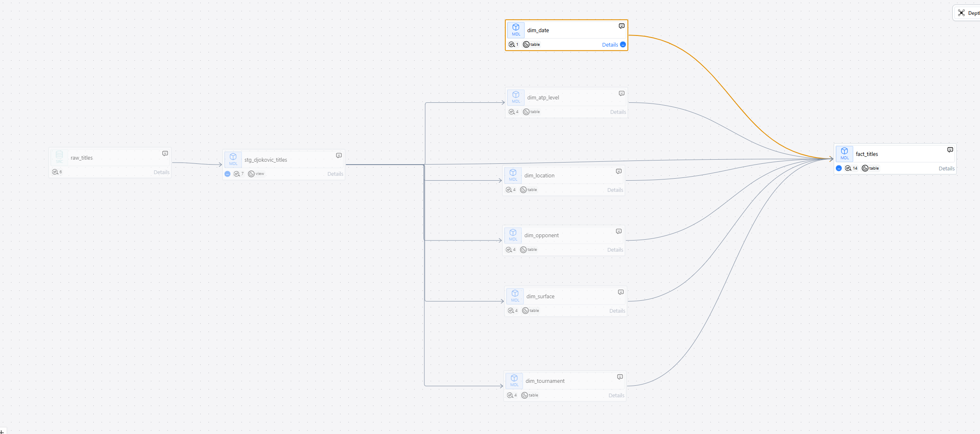Image resolution: width=980 pixels, height=434 pixels.
Task: Open the comment icon on dim_location
Action: (618, 171)
